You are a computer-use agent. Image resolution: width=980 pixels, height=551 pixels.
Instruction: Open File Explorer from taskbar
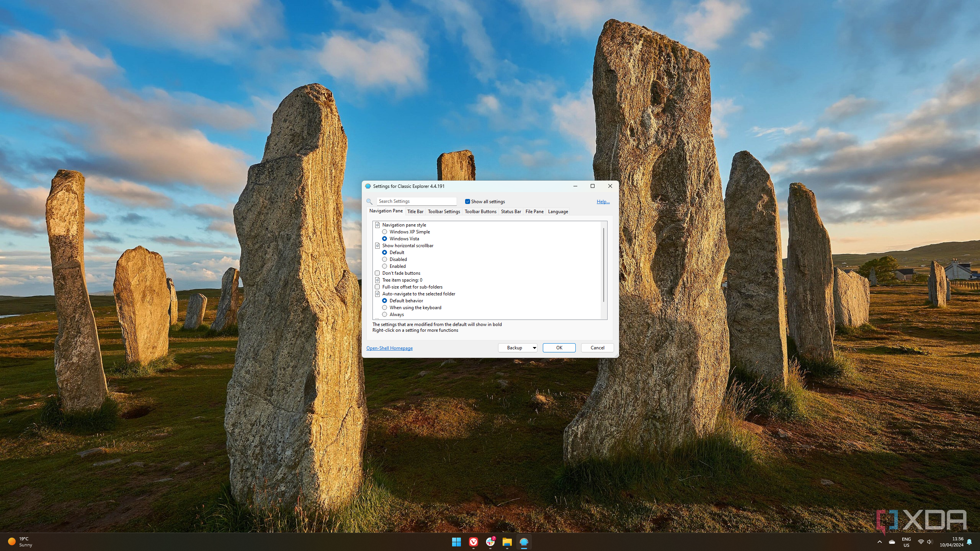(x=507, y=542)
